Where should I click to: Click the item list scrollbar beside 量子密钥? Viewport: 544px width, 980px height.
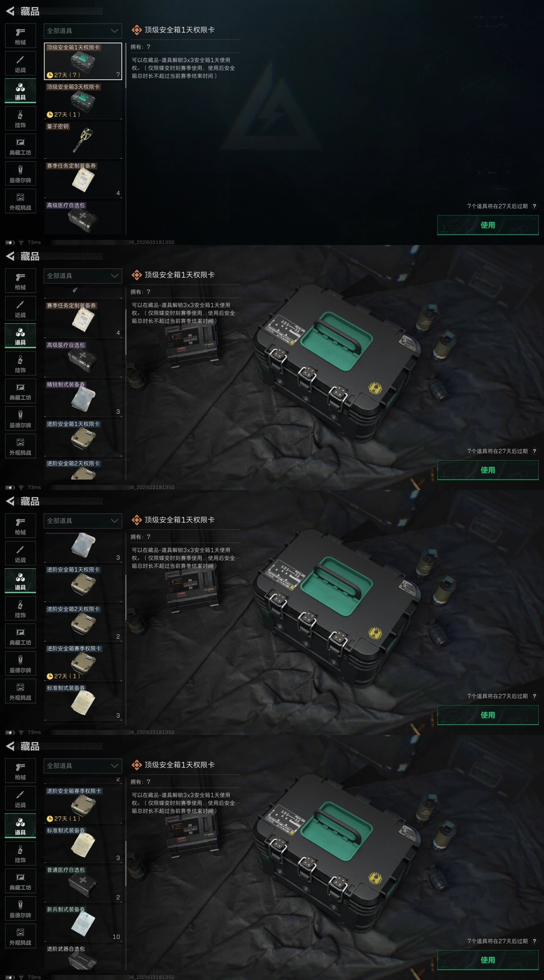pos(125,139)
